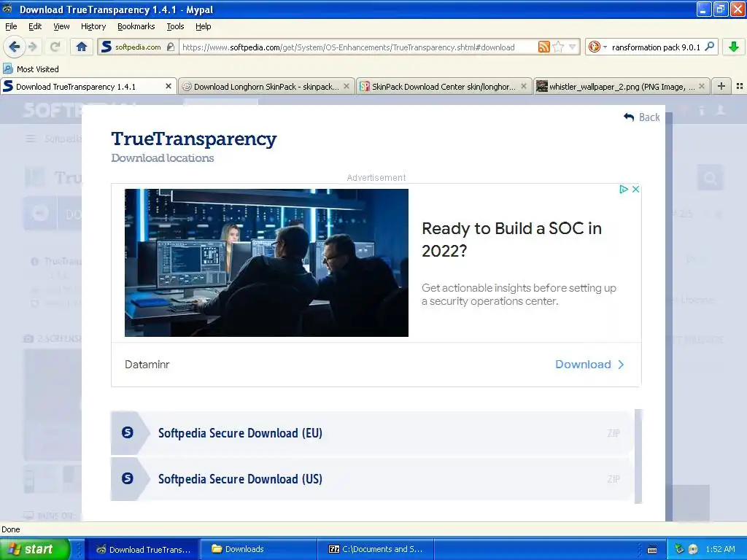Image resolution: width=747 pixels, height=560 pixels.
Task: Open the Bookmarks menu
Action: click(136, 26)
